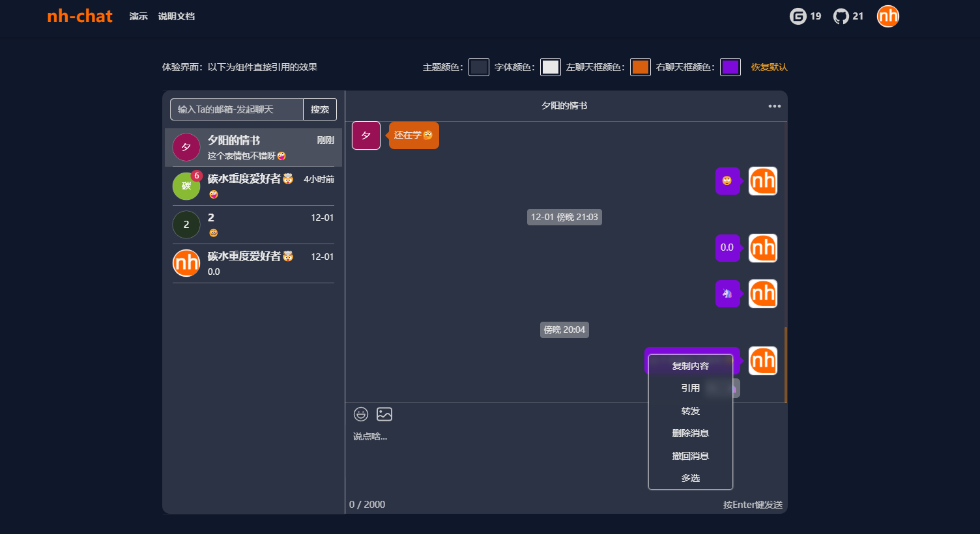Select 转发 in the context menu

(690, 411)
